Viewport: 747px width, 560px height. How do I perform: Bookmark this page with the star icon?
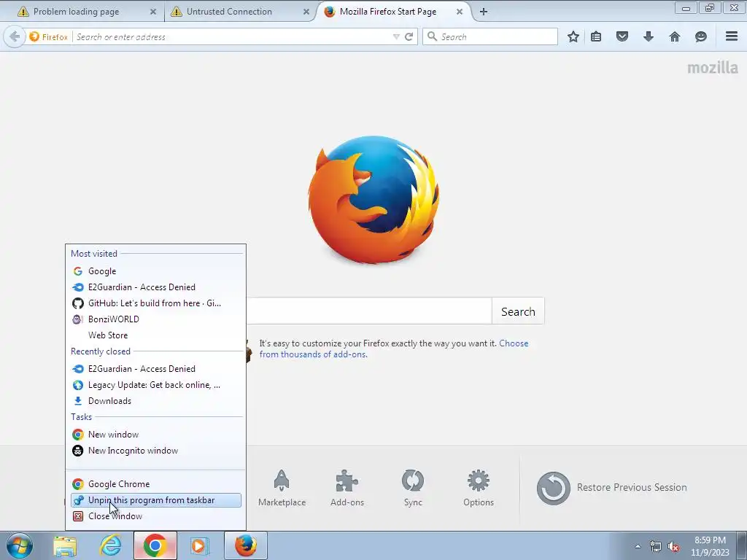573,36
